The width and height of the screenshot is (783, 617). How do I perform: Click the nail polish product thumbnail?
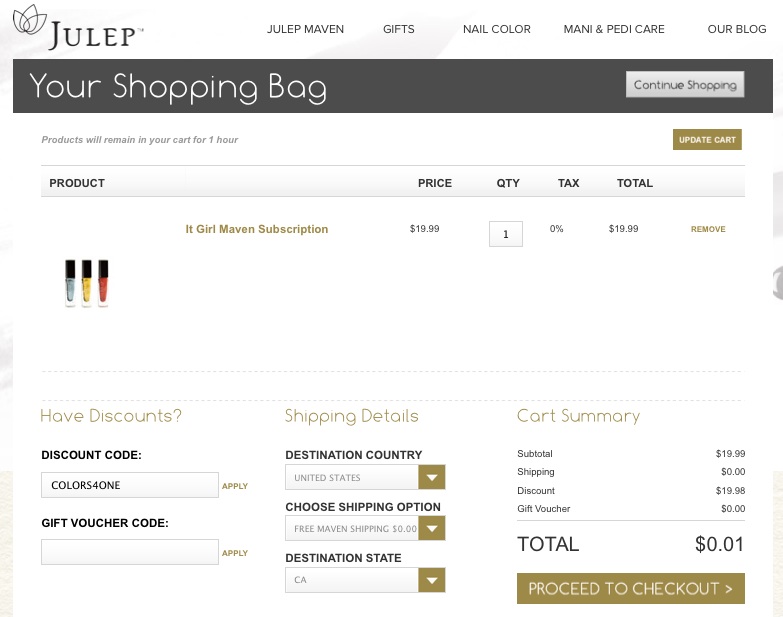pos(86,283)
